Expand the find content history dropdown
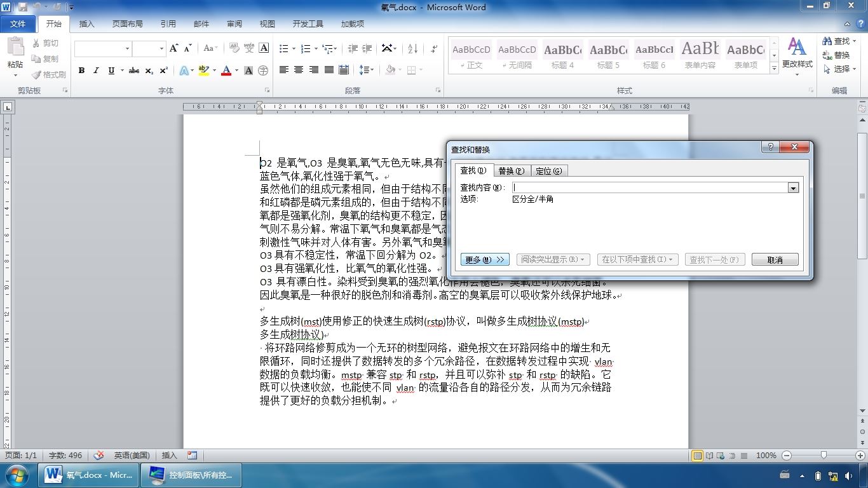868x488 pixels. [x=793, y=187]
